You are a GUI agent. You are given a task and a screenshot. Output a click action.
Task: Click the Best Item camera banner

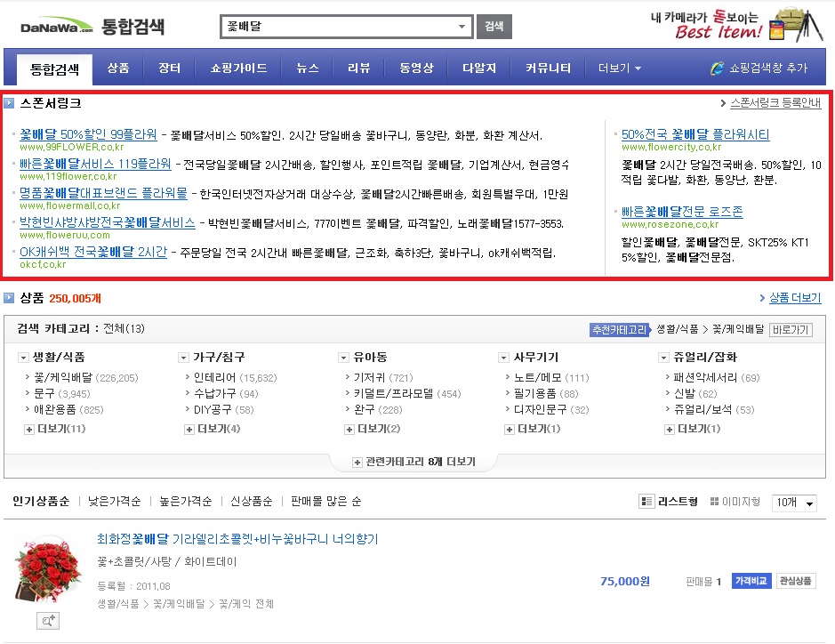point(737,24)
